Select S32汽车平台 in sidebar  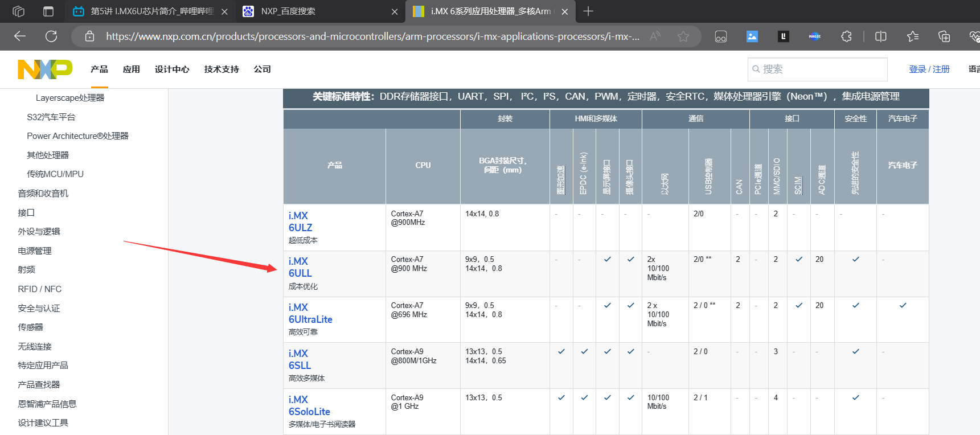[51, 117]
